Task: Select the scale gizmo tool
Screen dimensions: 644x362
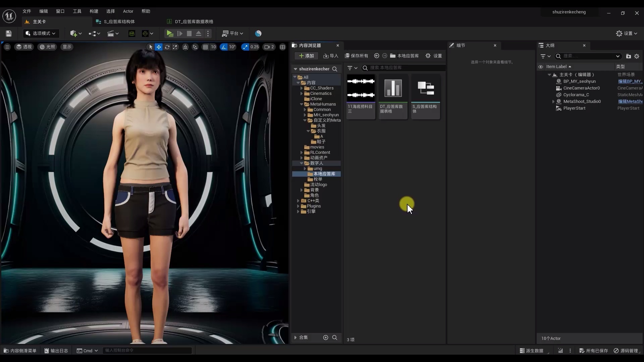Action: (175, 47)
